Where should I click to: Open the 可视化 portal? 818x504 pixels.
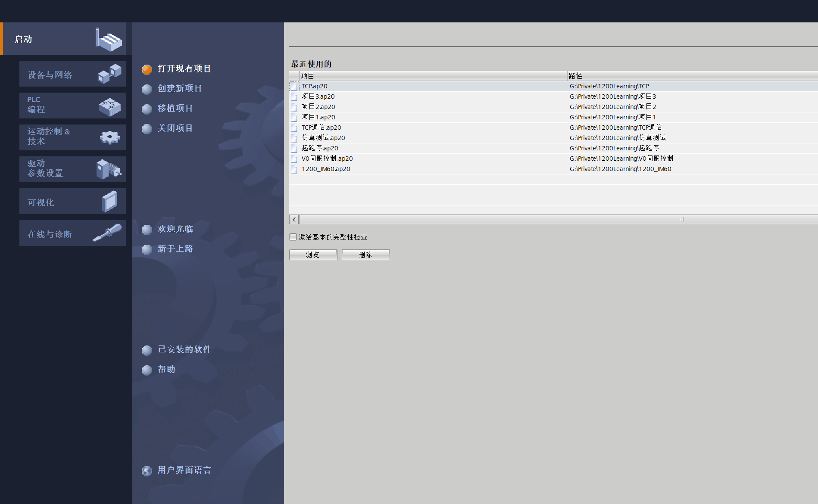tap(72, 201)
